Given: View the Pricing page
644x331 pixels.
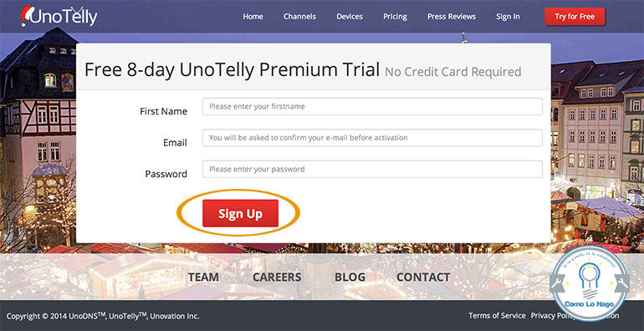Looking at the screenshot, I should (395, 17).
